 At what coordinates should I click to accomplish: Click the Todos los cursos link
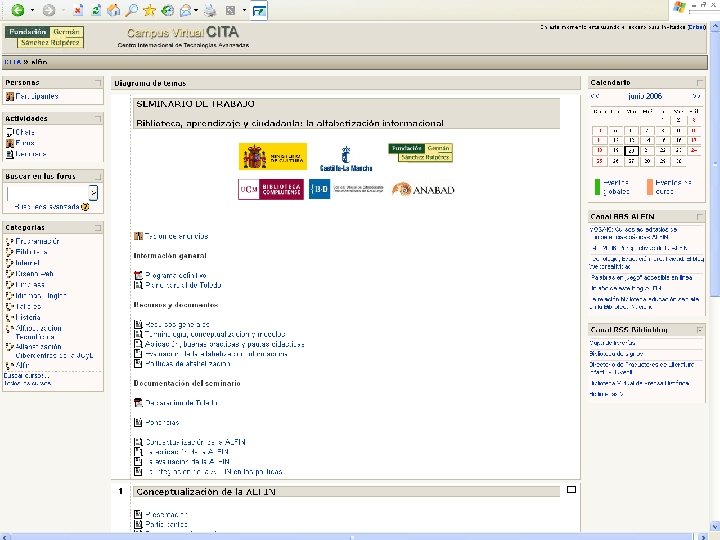pyautogui.click(x=28, y=383)
